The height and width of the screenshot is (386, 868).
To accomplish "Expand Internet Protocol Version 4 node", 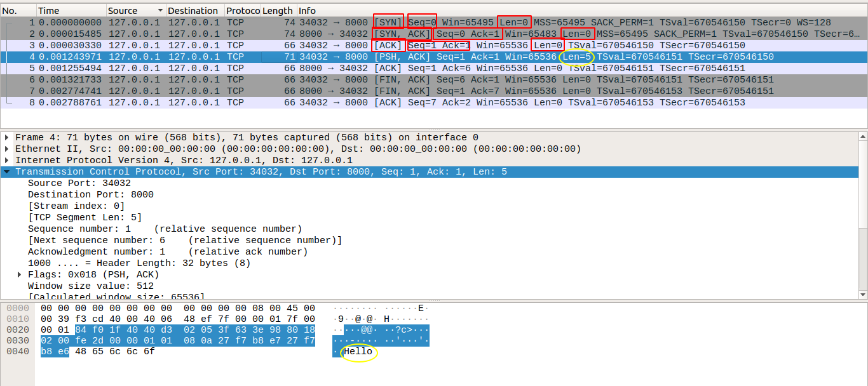I will pyautogui.click(x=7, y=160).
